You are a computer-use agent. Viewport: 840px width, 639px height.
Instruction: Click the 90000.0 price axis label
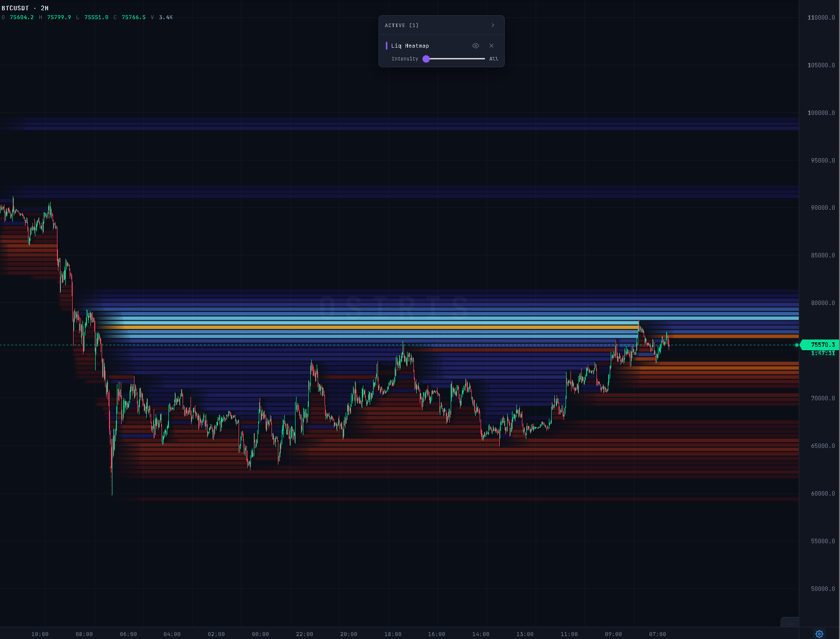[x=823, y=208]
